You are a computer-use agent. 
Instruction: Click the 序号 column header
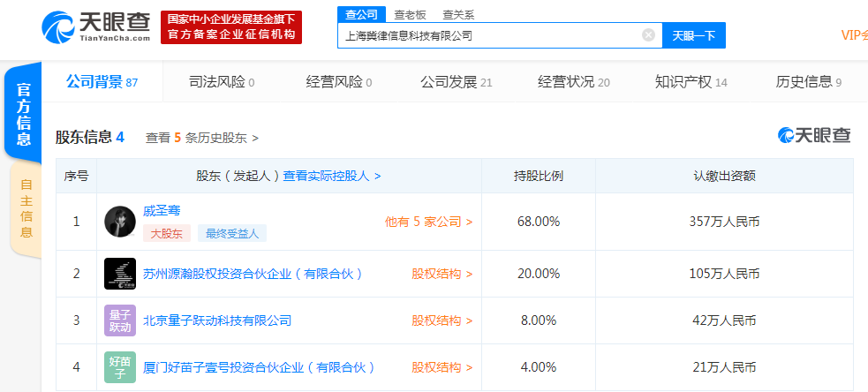(77, 176)
